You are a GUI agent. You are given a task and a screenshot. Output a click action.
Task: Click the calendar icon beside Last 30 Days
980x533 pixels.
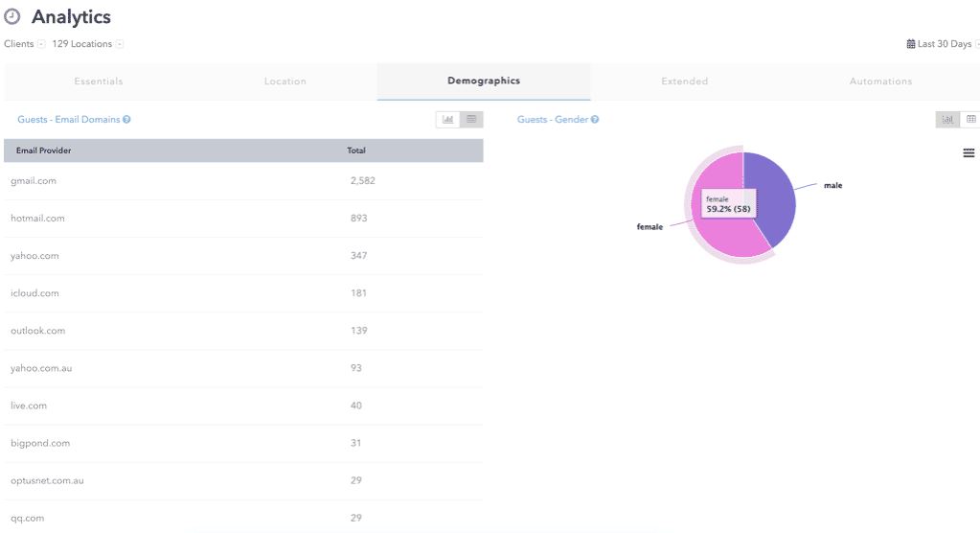tap(911, 44)
